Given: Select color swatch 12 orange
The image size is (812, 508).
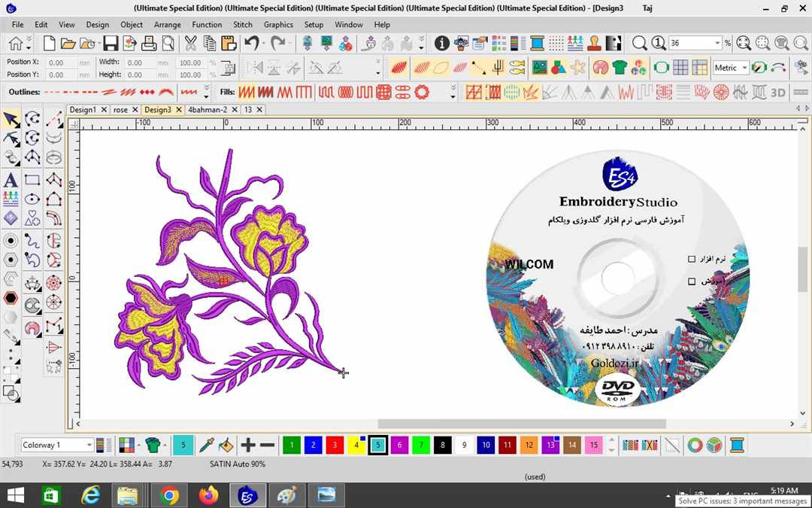Looking at the screenshot, I should 529,445.
